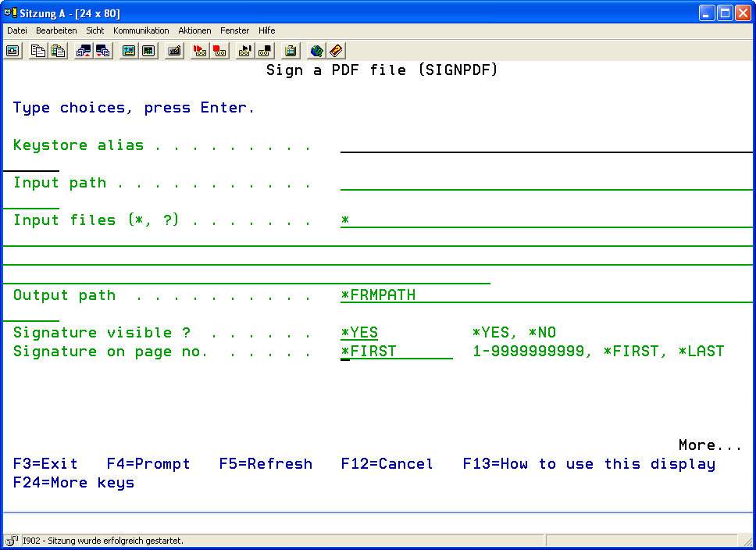The width and height of the screenshot is (756, 550).
Task: Click the globe support icon
Action: point(316,51)
